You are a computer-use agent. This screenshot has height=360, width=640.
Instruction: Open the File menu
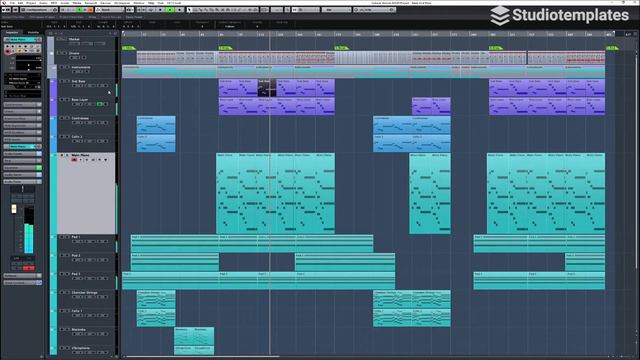tap(12, 3)
